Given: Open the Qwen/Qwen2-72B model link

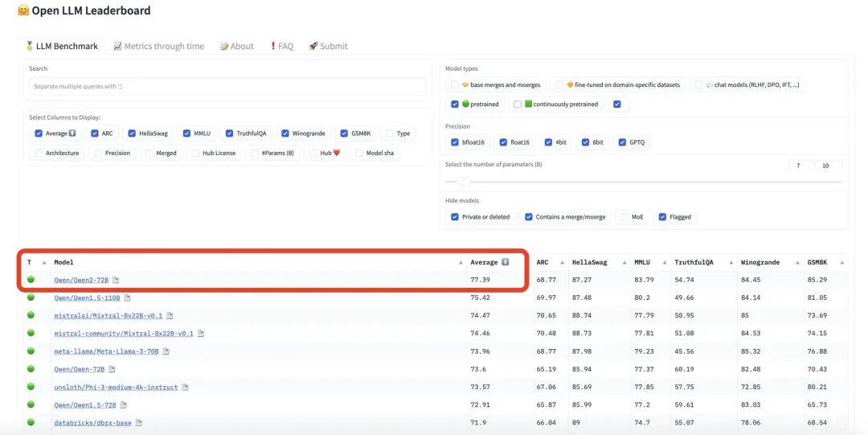Looking at the screenshot, I should click(x=81, y=280).
